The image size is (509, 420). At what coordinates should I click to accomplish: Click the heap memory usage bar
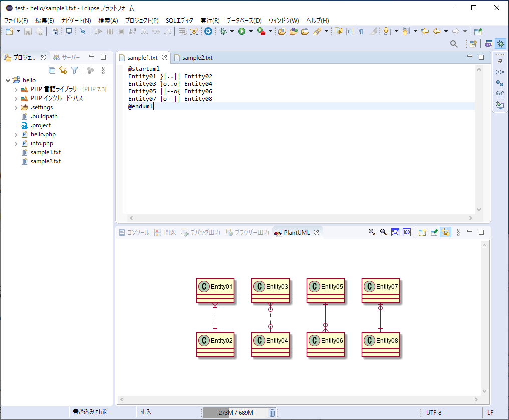coord(234,413)
